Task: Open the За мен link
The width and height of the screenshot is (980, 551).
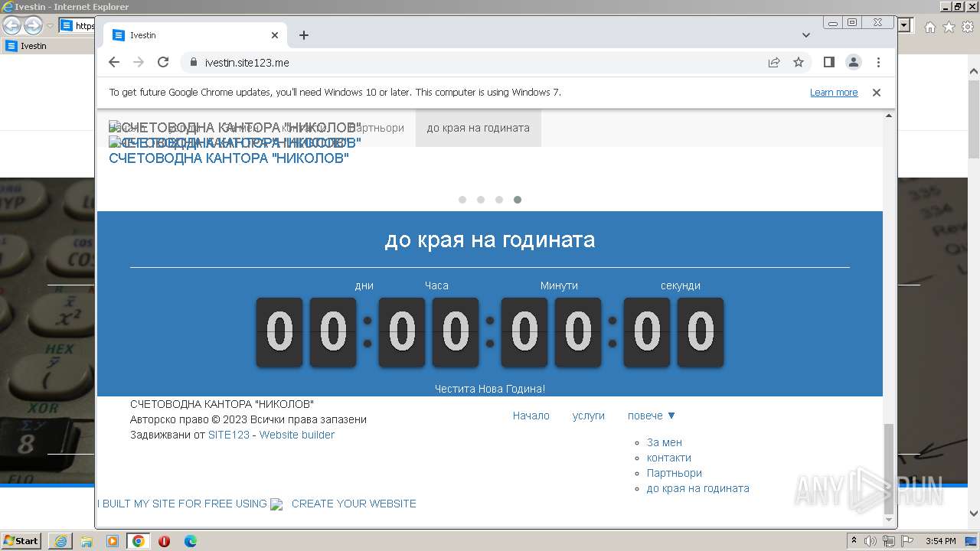Action: (665, 442)
